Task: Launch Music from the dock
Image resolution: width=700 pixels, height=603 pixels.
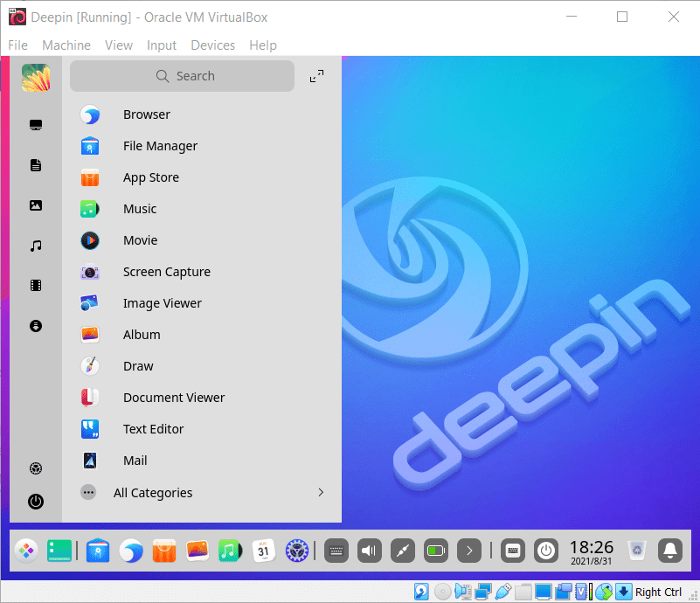Action: (230, 551)
